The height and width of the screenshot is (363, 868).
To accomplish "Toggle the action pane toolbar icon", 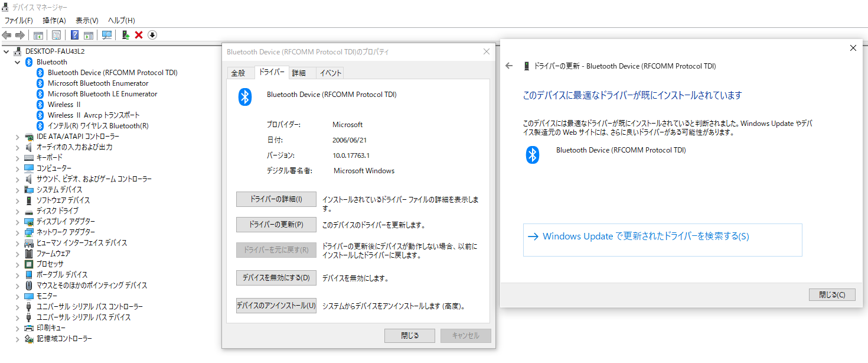I will [x=89, y=35].
